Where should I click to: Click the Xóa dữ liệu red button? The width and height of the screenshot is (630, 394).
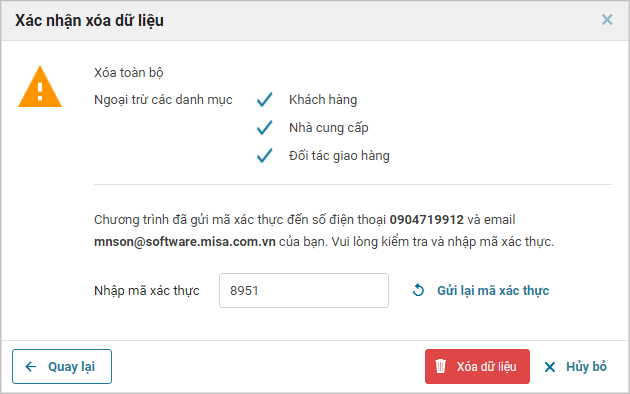[477, 366]
